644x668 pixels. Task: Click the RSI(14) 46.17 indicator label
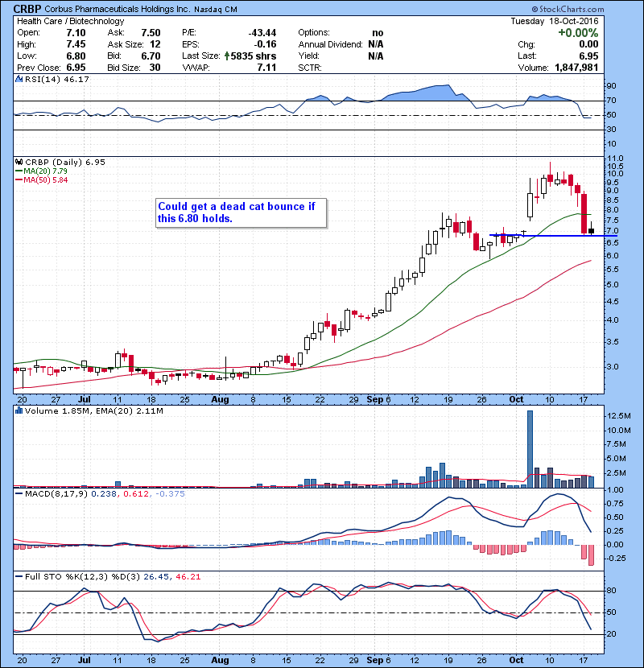(x=57, y=79)
